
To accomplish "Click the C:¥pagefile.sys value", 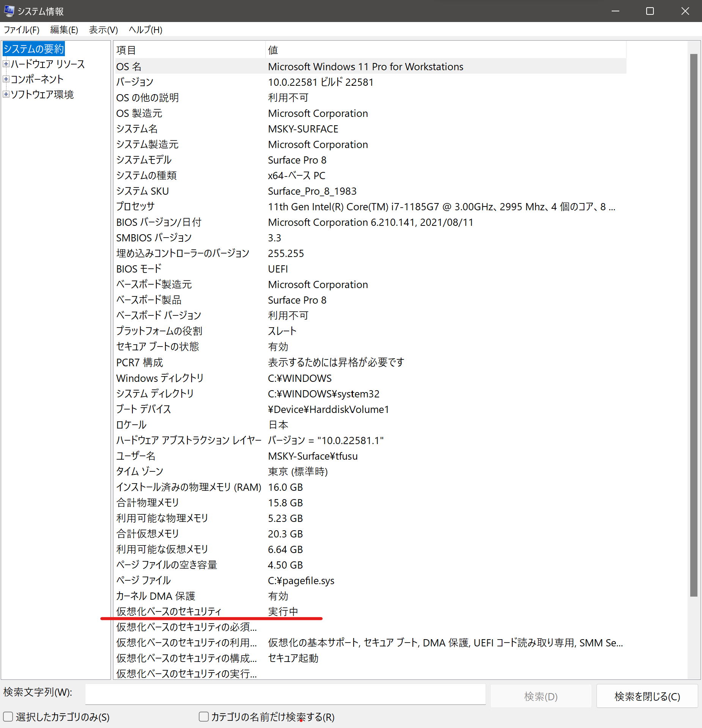I will click(x=301, y=580).
